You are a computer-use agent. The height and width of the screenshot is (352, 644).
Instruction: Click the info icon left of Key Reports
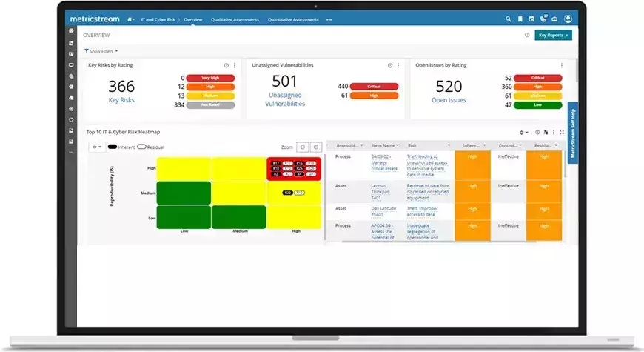point(527,35)
